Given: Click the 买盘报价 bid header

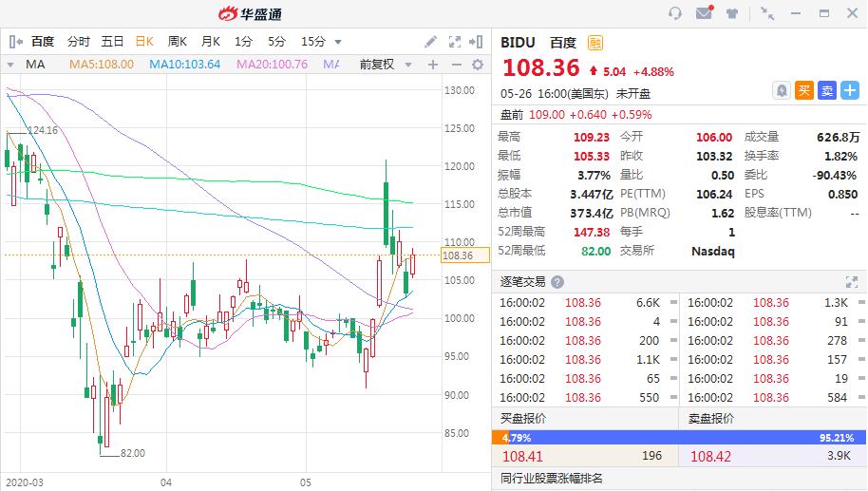Looking at the screenshot, I should 523,419.
